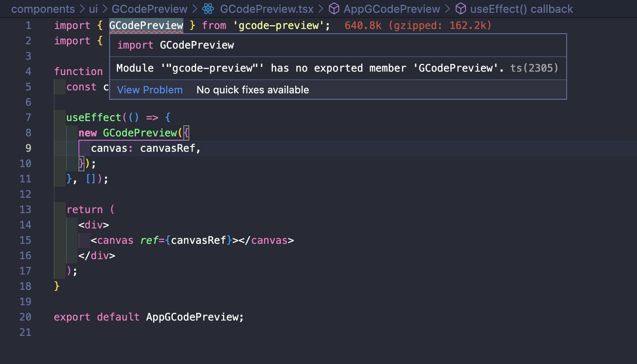The width and height of the screenshot is (637, 364).
Task: Click the React icon beside GCodePreview.tsx breadcrumb
Action: point(208,9)
